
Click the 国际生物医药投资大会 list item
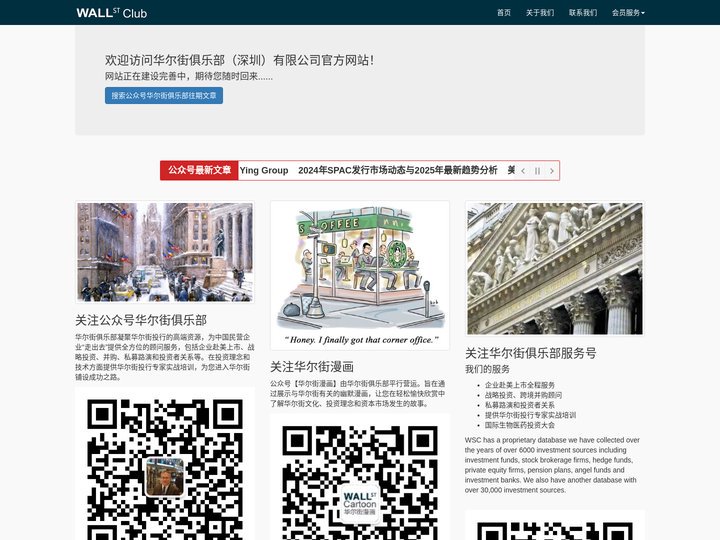(520, 425)
